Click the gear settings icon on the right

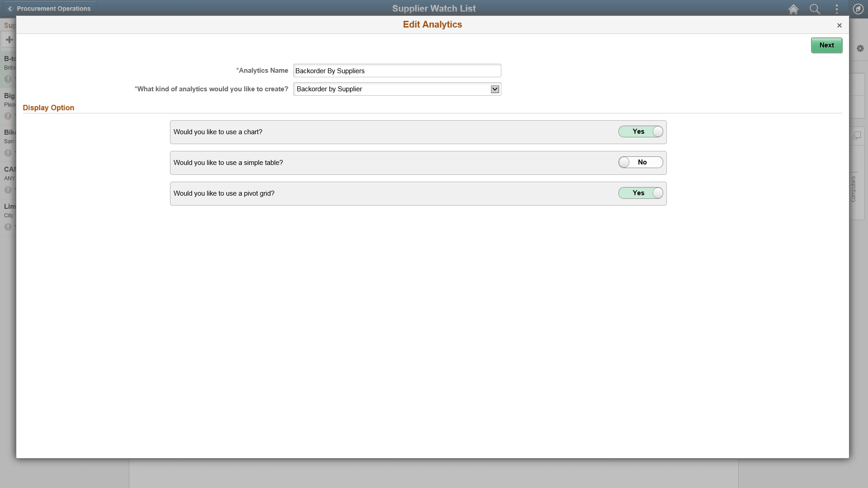[x=860, y=48]
